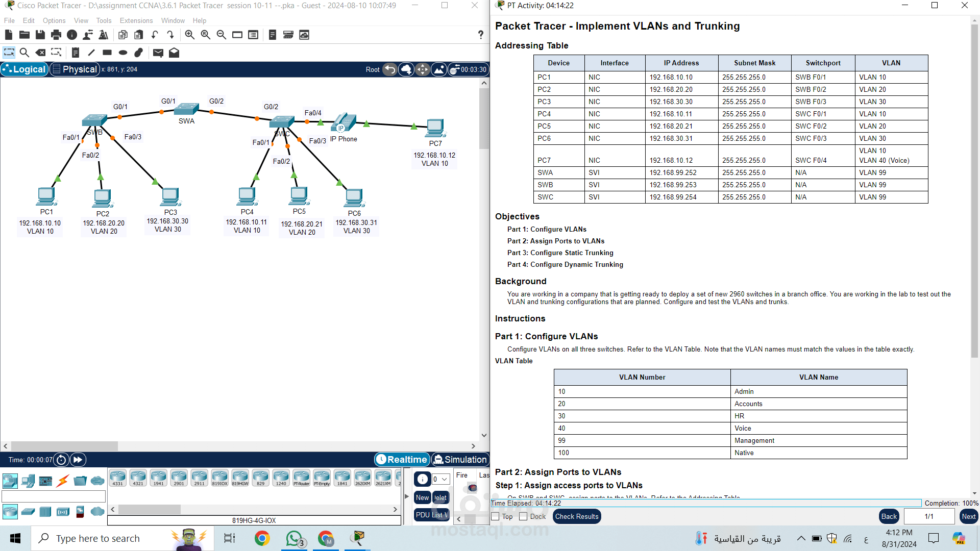Click the Zoom In magnifier icon
The height and width of the screenshot is (551, 980).
coord(189,35)
